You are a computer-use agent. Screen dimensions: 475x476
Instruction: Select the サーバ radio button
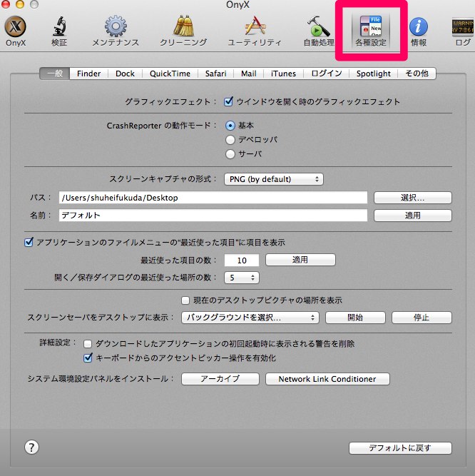click(x=230, y=154)
